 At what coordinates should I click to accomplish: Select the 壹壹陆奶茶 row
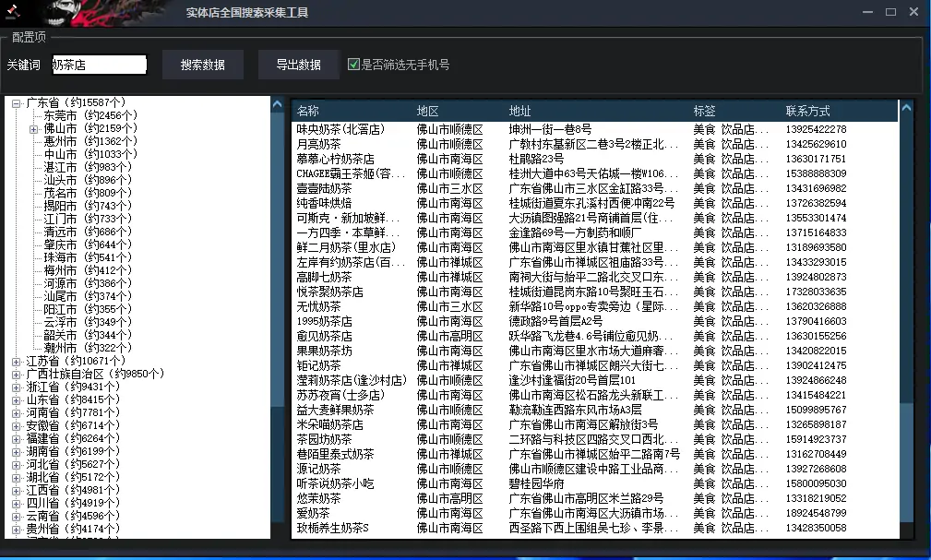595,188
